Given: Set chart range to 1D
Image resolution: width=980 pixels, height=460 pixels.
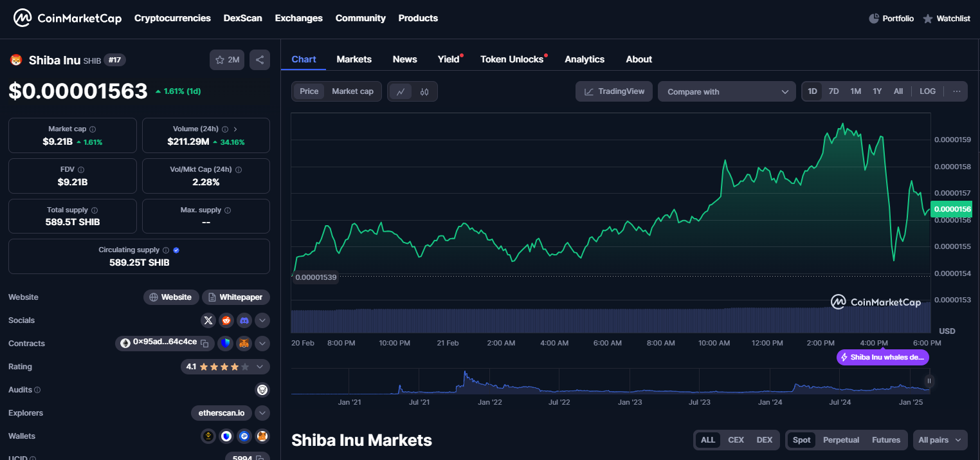Looking at the screenshot, I should coord(812,91).
